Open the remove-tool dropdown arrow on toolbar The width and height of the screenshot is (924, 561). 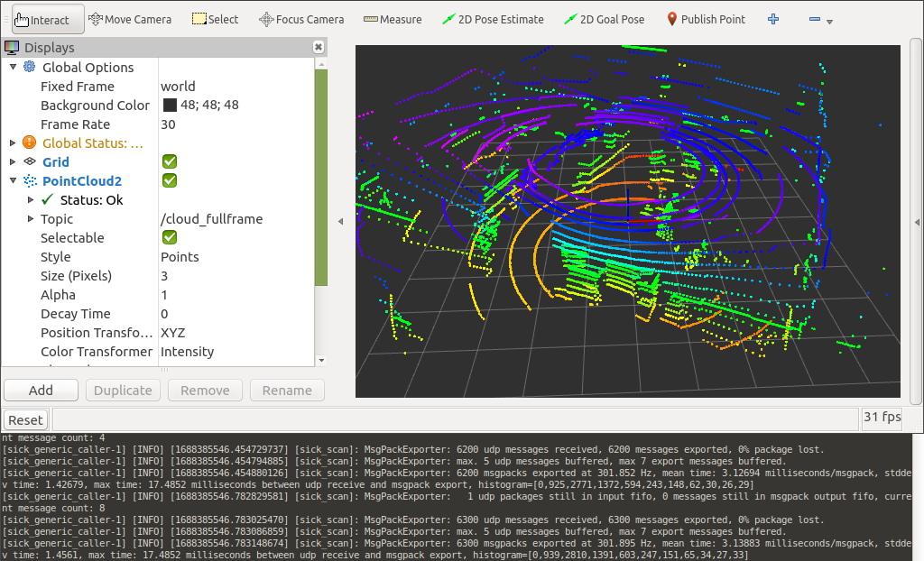coord(829,20)
